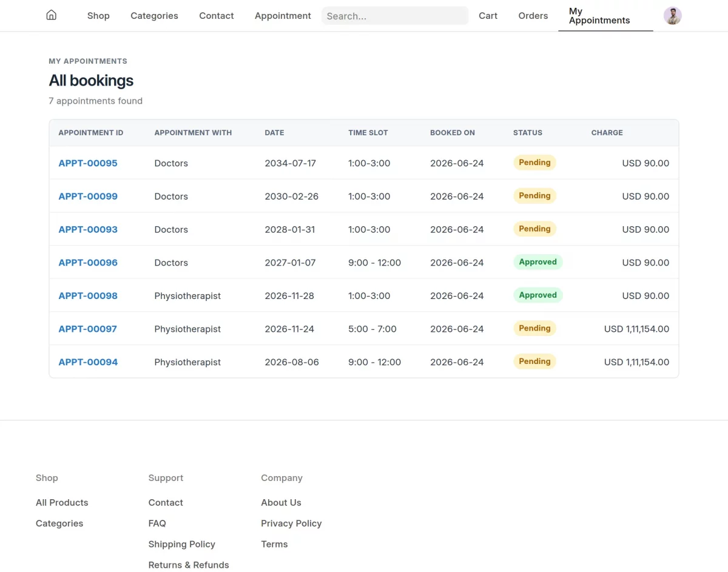The width and height of the screenshot is (728, 572).
Task: Open FAQ footer link
Action: [157, 523]
